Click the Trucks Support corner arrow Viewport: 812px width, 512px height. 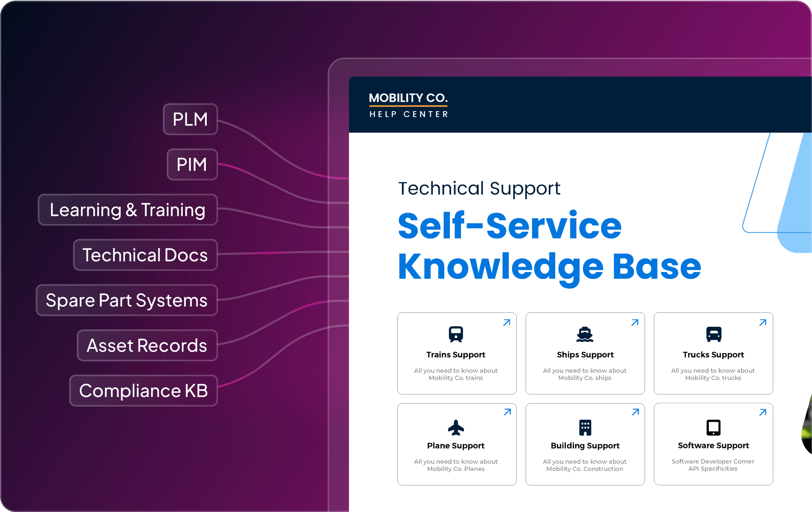pos(763,323)
